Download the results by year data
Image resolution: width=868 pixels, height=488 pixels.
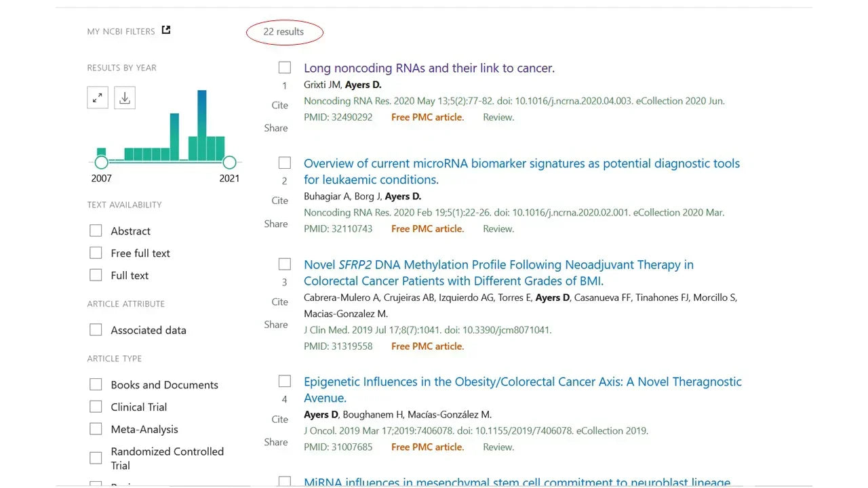click(125, 98)
